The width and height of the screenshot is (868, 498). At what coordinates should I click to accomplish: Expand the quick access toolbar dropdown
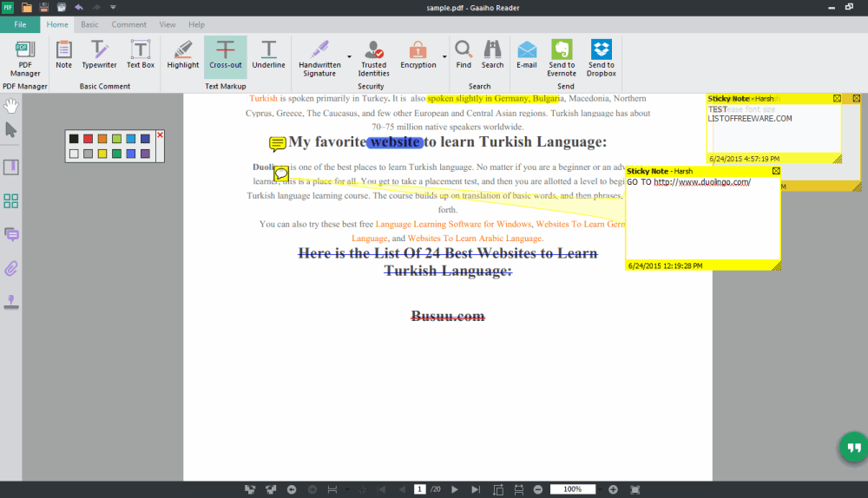(113, 8)
